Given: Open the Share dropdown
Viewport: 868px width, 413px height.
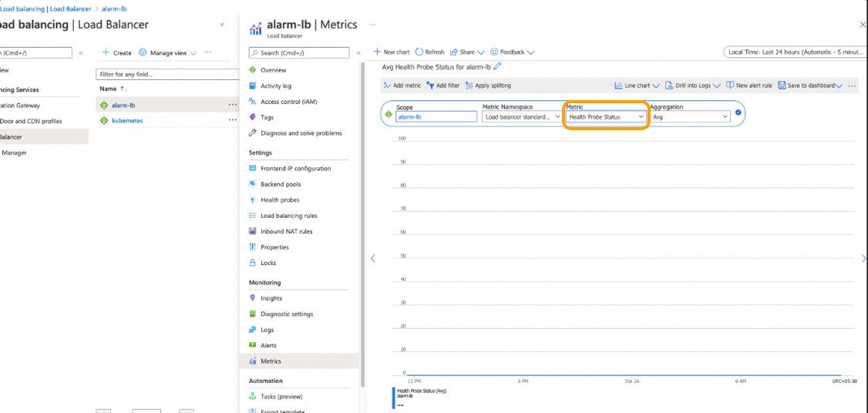Looking at the screenshot, I should pos(467,52).
